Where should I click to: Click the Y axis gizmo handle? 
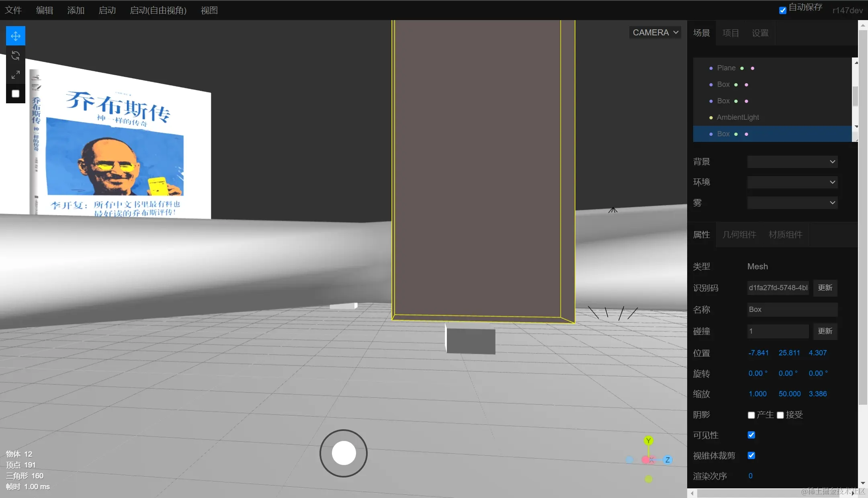(x=648, y=441)
